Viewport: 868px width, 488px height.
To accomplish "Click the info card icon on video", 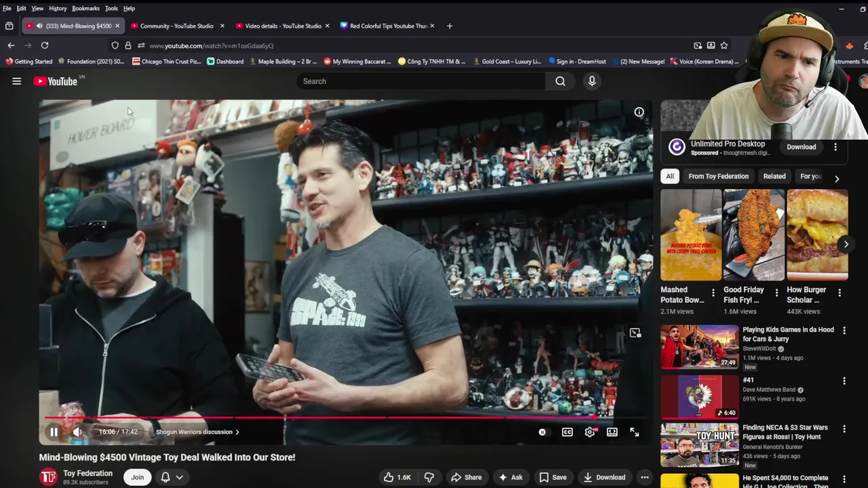I will click(639, 112).
